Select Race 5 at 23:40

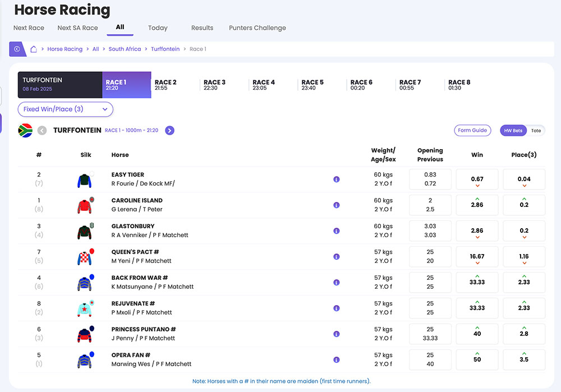tap(312, 85)
